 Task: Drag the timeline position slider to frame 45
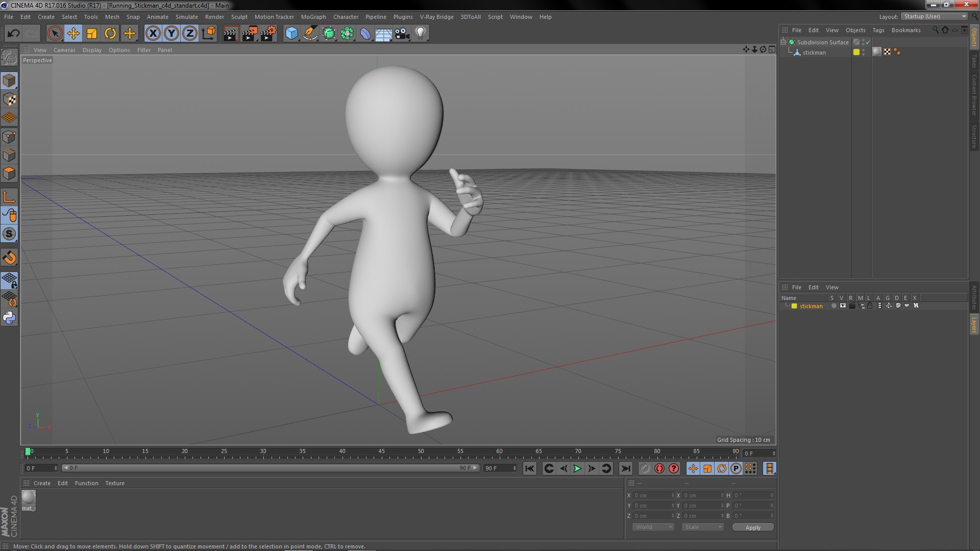tap(380, 451)
